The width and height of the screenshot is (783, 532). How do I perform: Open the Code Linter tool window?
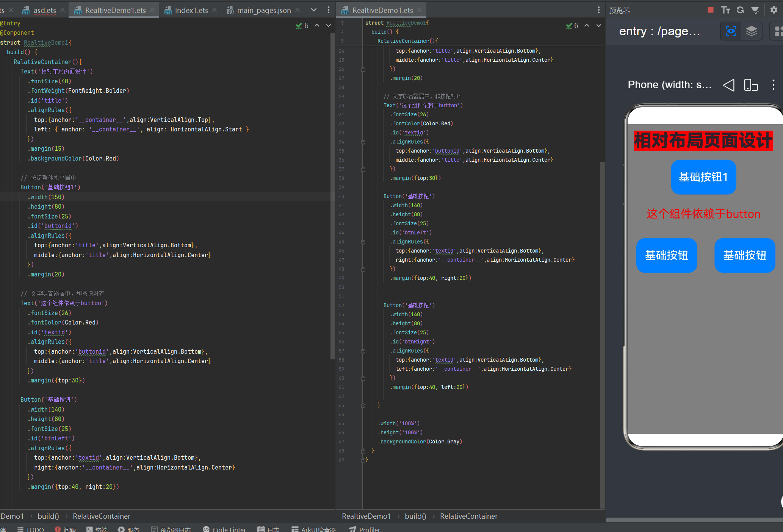[224, 529]
